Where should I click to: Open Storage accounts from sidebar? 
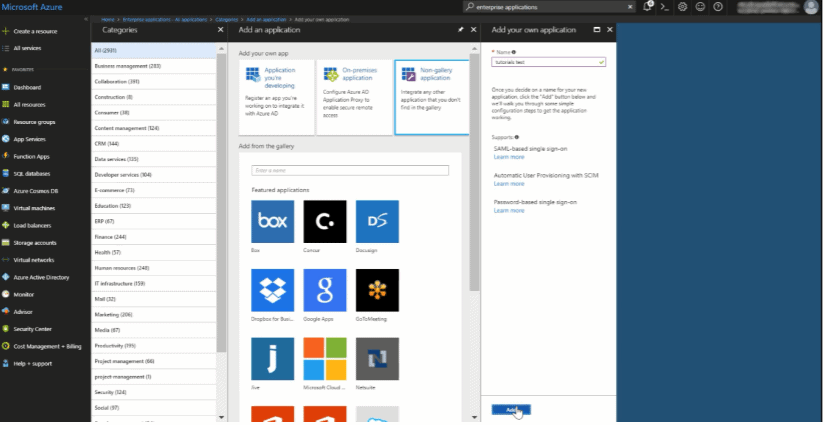tap(34, 242)
